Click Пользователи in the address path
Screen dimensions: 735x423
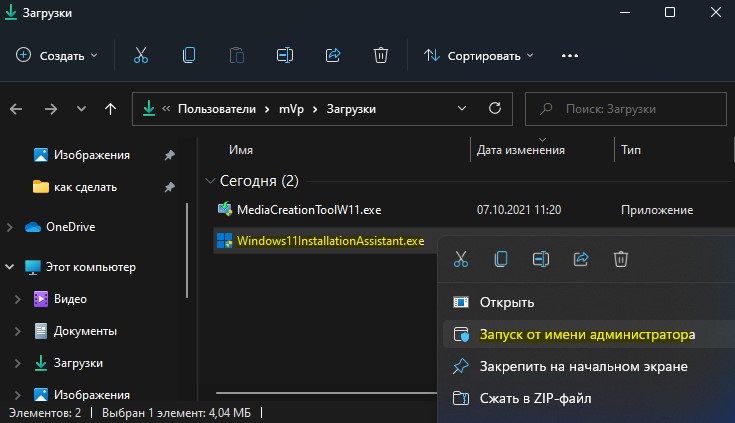(217, 109)
